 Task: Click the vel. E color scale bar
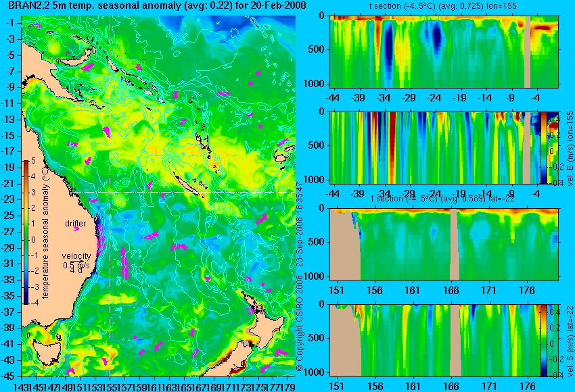pyautogui.click(x=543, y=147)
